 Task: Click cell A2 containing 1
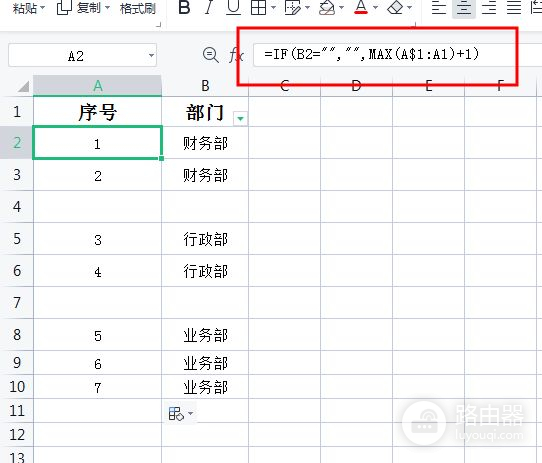[97, 142]
